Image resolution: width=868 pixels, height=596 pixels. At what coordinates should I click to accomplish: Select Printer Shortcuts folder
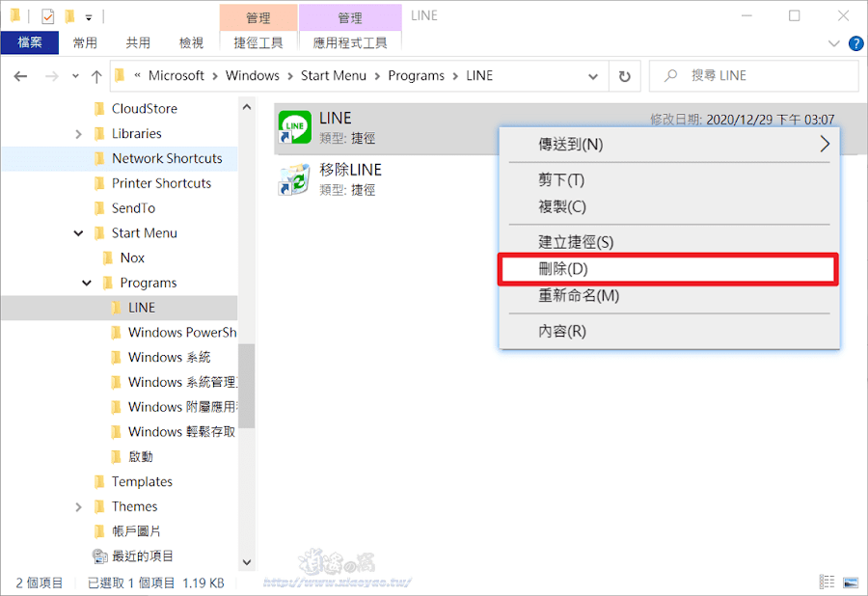(161, 183)
